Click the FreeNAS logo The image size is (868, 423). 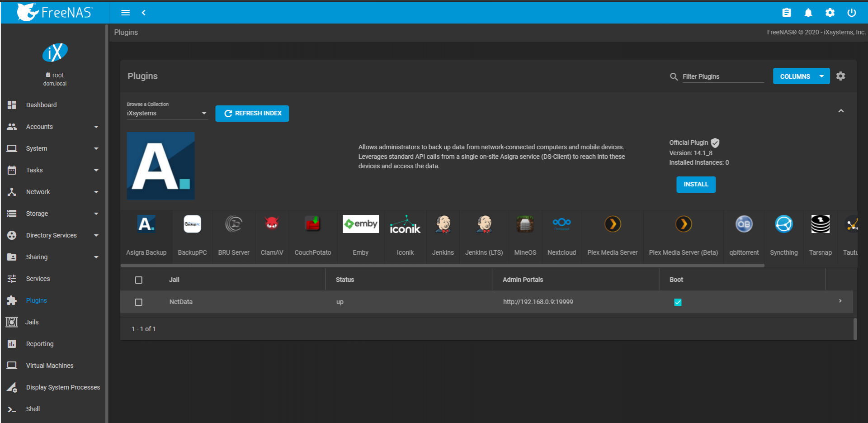[x=55, y=12]
